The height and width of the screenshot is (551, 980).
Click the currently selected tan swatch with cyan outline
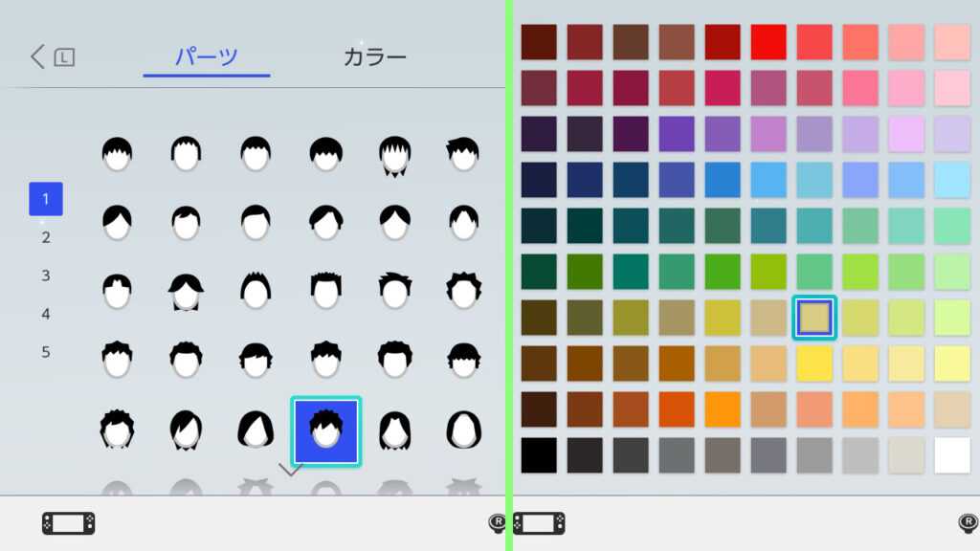pyautogui.click(x=814, y=318)
